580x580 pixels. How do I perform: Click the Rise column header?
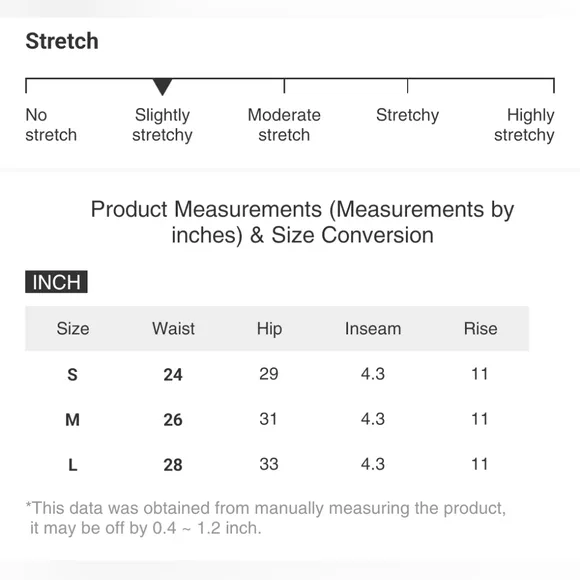(x=480, y=328)
